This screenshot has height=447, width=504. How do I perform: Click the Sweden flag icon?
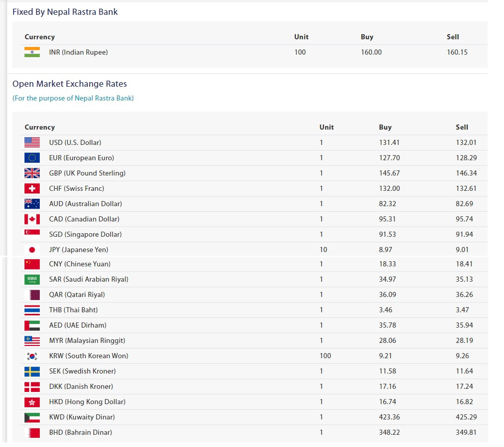coord(32,371)
